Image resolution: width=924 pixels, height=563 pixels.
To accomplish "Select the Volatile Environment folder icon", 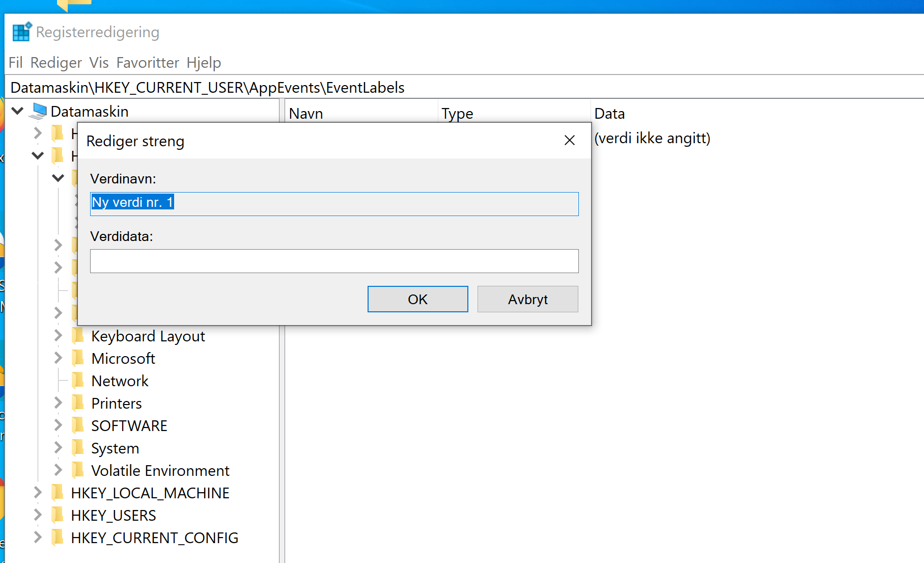I will pos(79,470).
